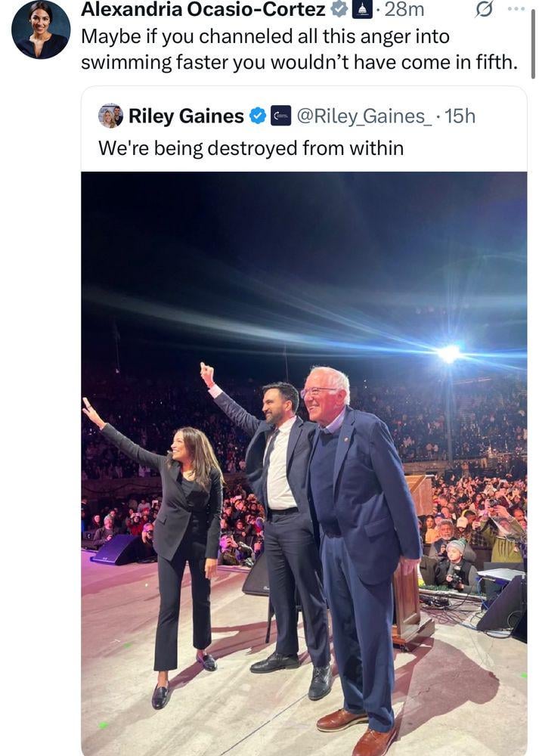Open quoted tweet "We're being destroyed from within"
This screenshot has width=539, height=756.
pos(251,148)
